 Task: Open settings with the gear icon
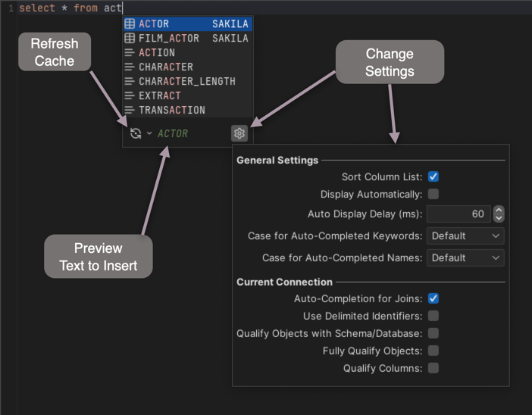[x=239, y=133]
